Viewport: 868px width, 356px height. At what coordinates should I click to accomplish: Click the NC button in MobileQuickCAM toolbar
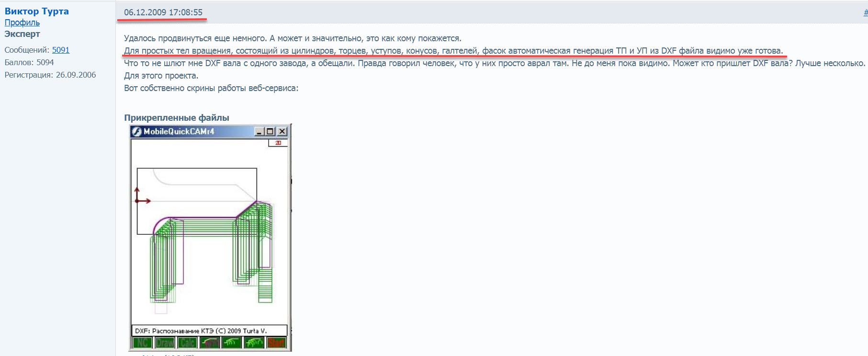(x=142, y=343)
